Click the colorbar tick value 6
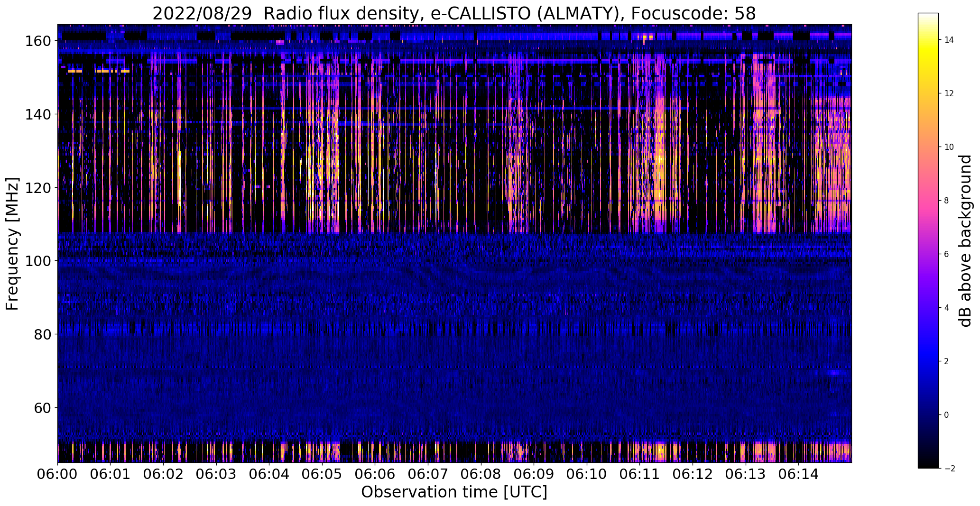This screenshot has width=980, height=506. [946, 254]
